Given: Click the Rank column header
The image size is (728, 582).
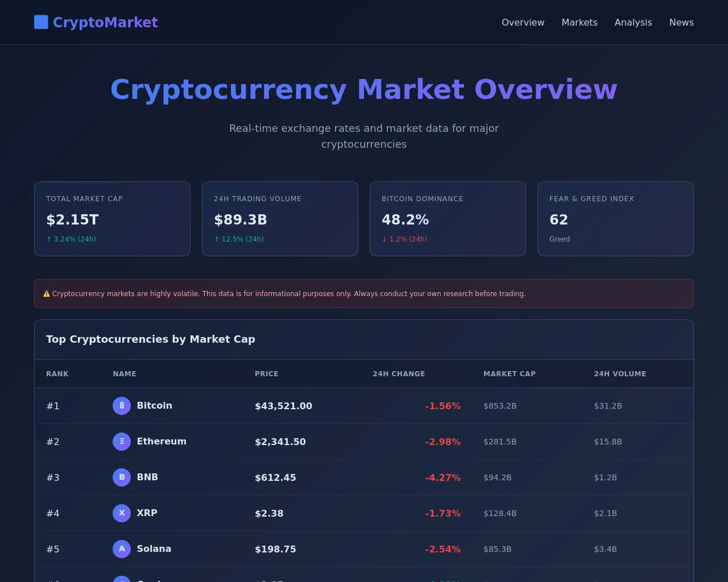Looking at the screenshot, I should coord(57,374).
